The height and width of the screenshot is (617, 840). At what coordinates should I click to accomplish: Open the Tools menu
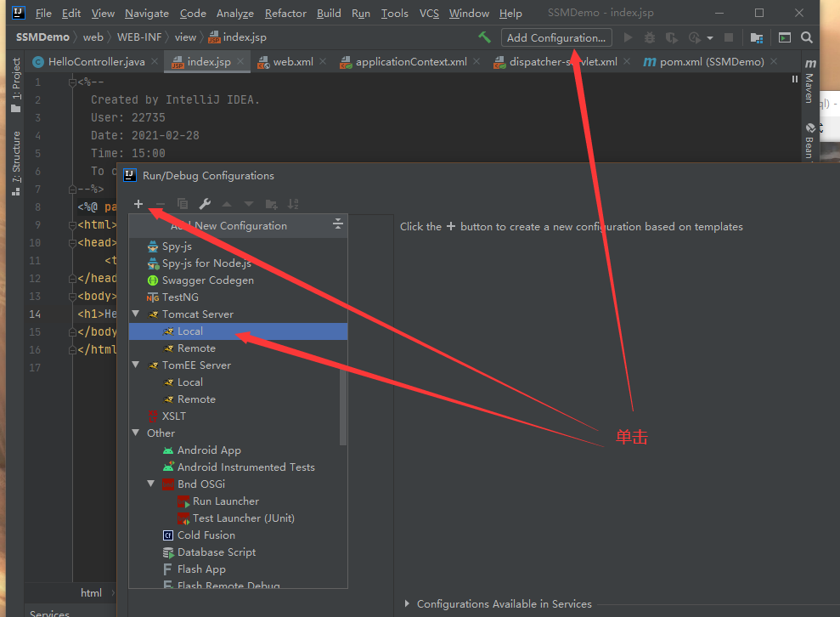pos(394,13)
